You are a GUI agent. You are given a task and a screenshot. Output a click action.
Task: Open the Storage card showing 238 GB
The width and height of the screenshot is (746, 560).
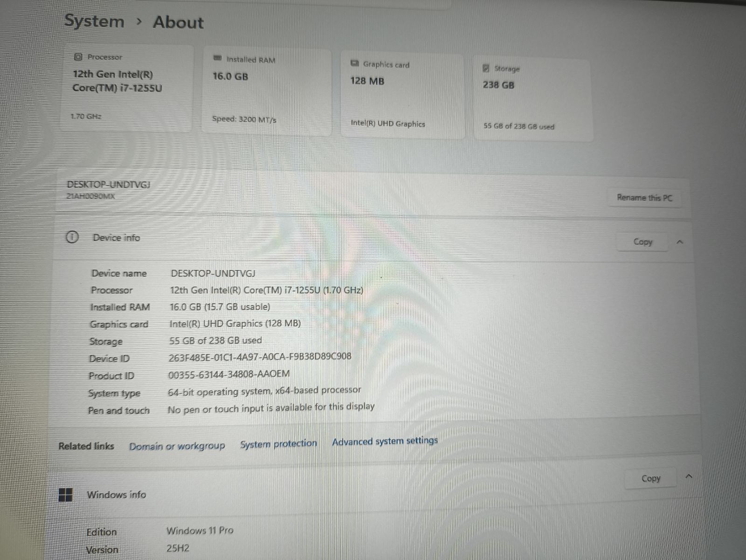coord(533,98)
